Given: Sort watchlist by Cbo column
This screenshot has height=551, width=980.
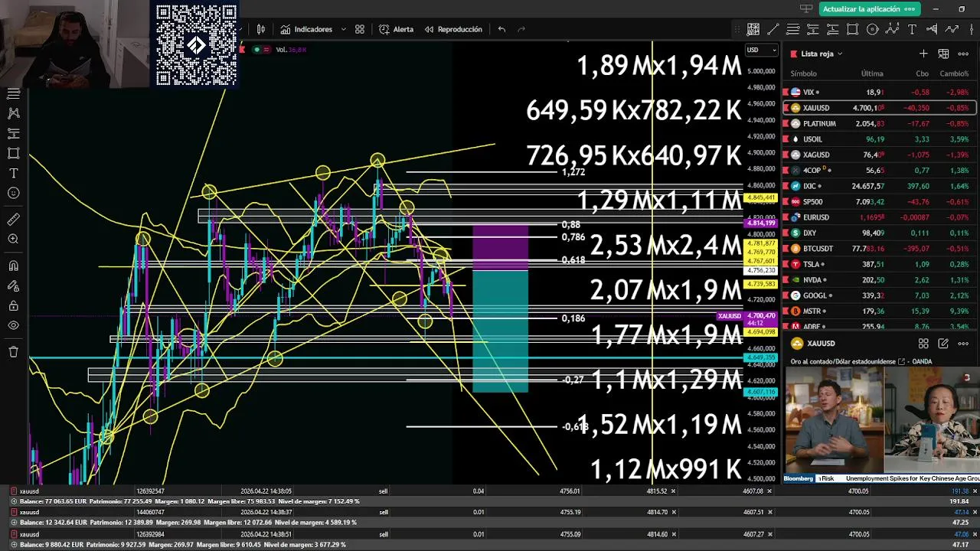Looking at the screenshot, I should click(923, 73).
